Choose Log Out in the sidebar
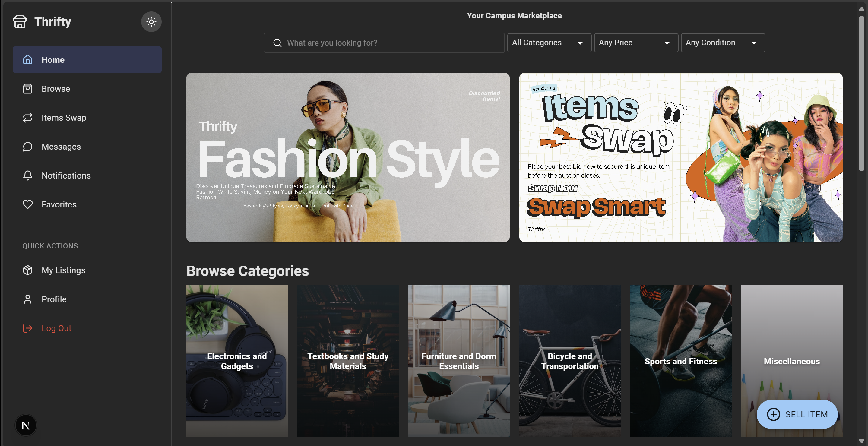This screenshot has height=446, width=868. (x=56, y=328)
